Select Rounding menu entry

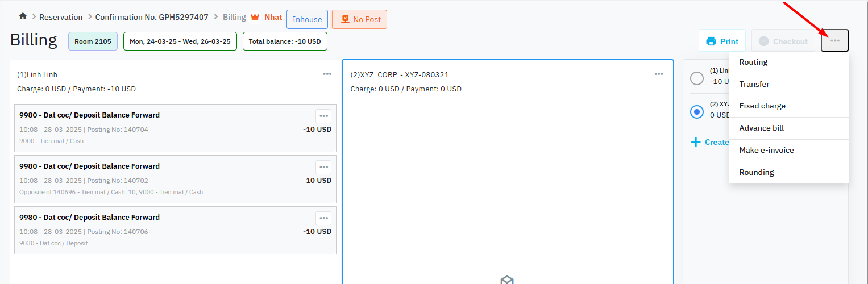789,172
